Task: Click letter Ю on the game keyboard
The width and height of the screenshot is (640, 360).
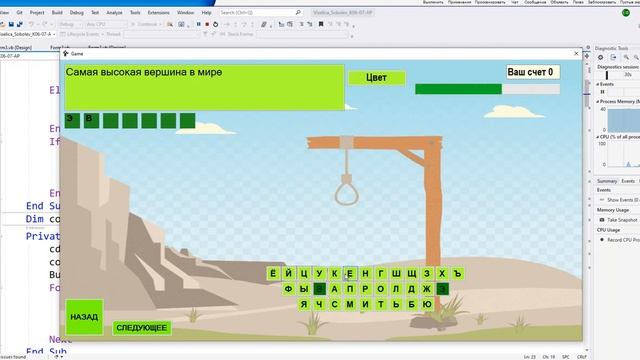Action: (427, 304)
